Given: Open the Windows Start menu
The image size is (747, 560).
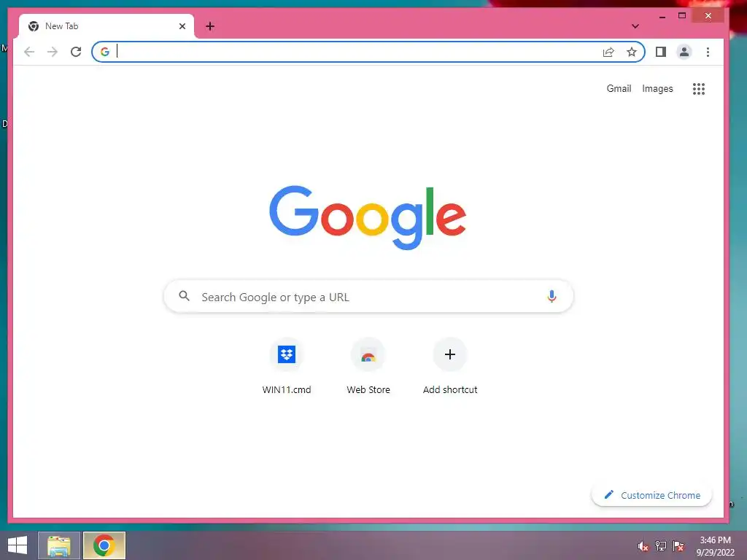Looking at the screenshot, I should (x=18, y=545).
